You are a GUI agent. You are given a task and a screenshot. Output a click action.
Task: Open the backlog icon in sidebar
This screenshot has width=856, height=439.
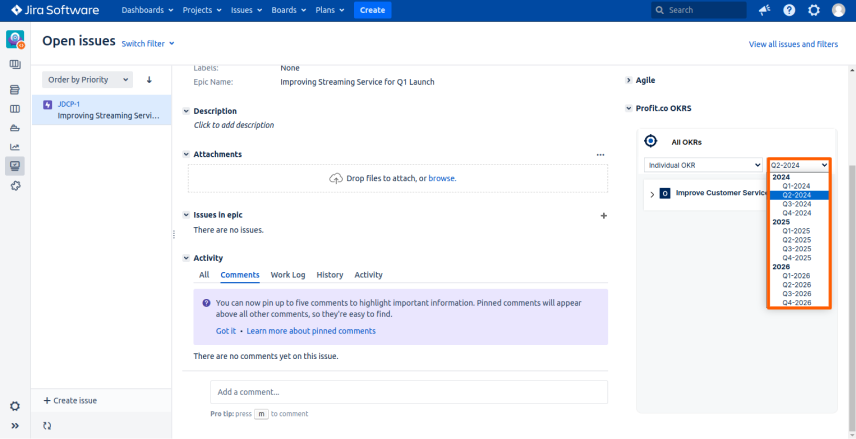click(x=15, y=90)
